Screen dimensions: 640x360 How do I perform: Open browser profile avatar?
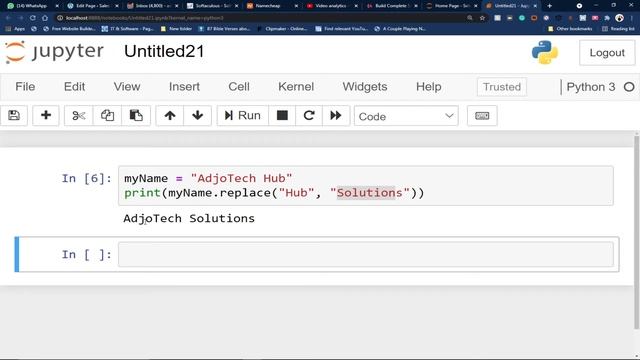click(620, 18)
